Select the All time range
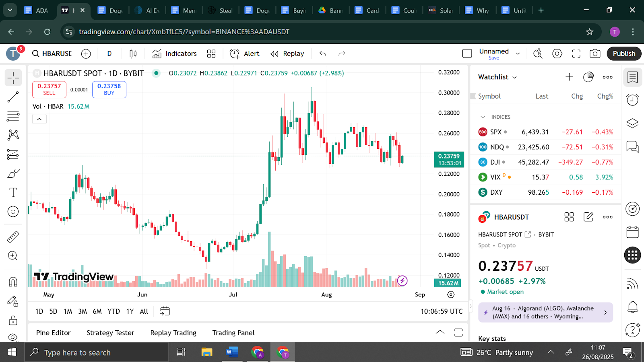The image size is (644, 362). coord(144,311)
